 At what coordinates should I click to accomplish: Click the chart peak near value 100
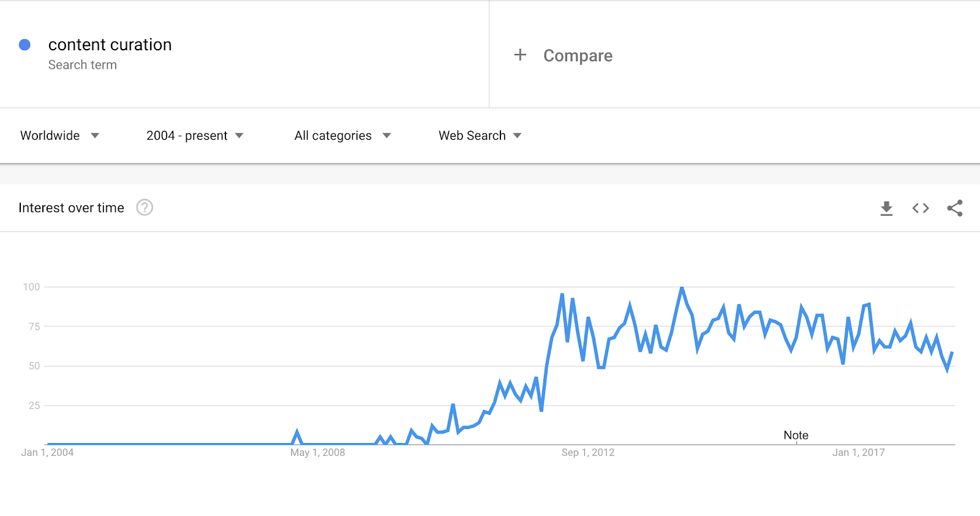[x=682, y=287]
